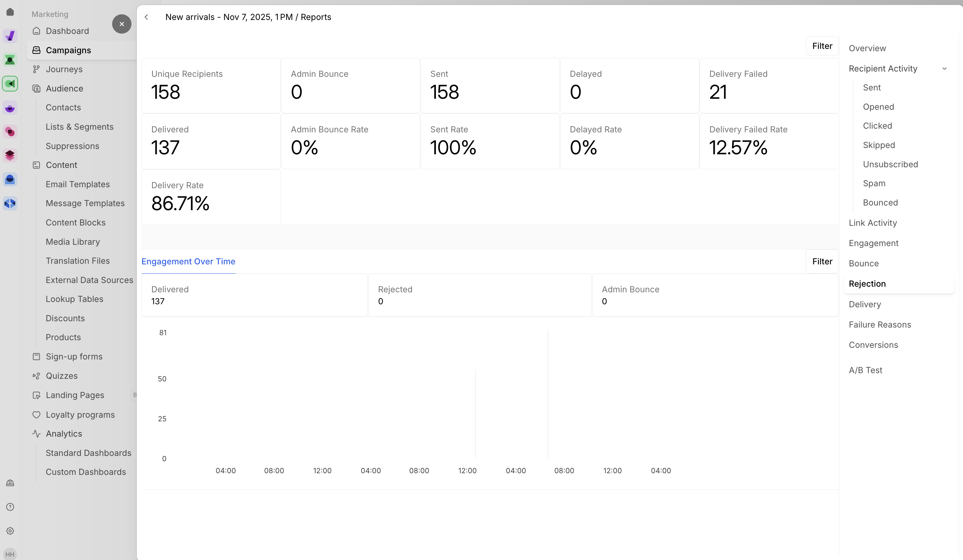Screen dimensions: 963x560
Task: Open the Failure Reasons report section
Action: (880, 325)
